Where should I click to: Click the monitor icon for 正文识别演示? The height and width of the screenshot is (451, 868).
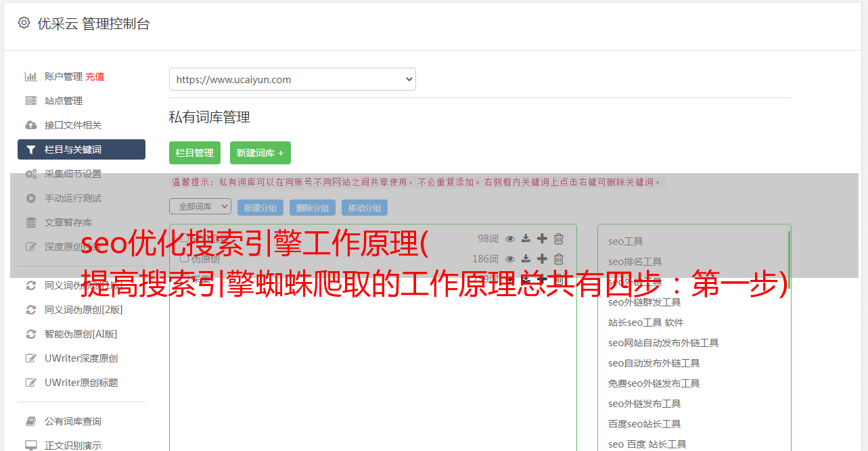30,446
